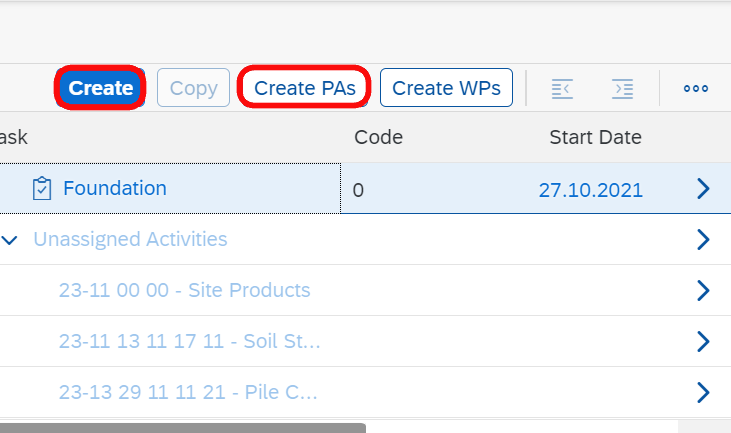Viewport: 731px width, 433px height.
Task: Click the Code column header
Action: (379, 137)
